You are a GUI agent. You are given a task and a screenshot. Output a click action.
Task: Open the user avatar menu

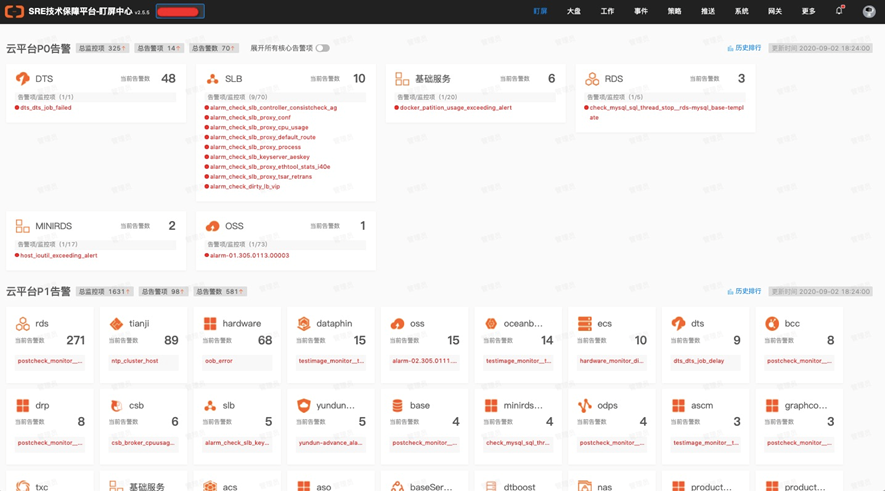pyautogui.click(x=869, y=11)
